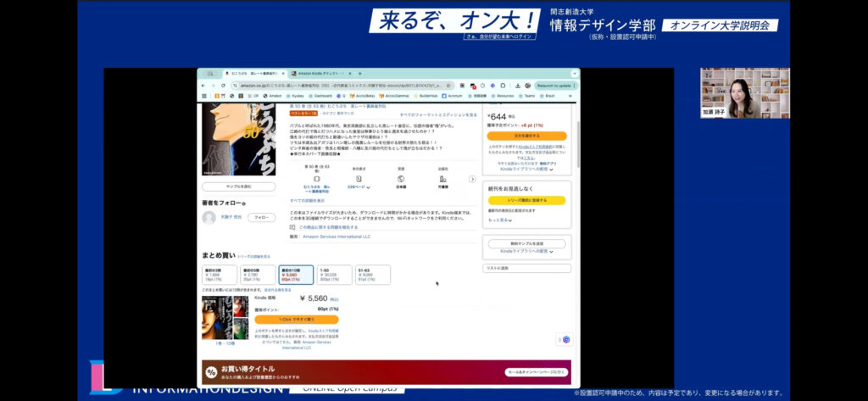Image resolution: width=868 pixels, height=401 pixels.
Task: Click the next arrow in the book details carousel
Action: click(x=472, y=179)
